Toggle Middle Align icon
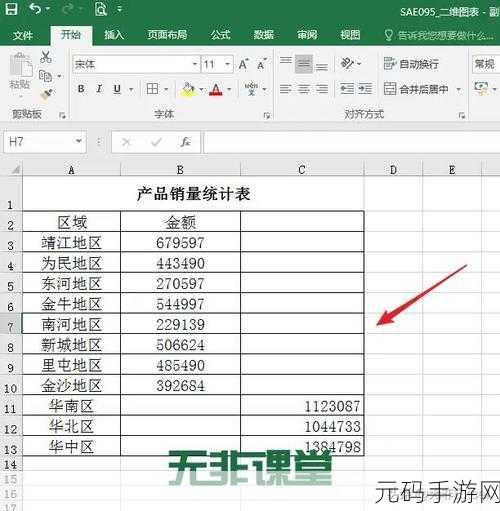The width and height of the screenshot is (500, 511). point(304,64)
